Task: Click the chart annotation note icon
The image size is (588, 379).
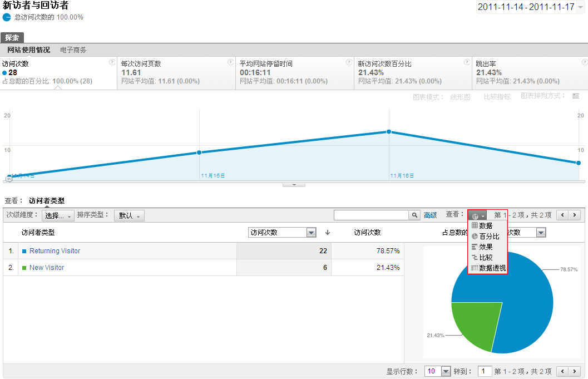Action: click(x=9, y=179)
